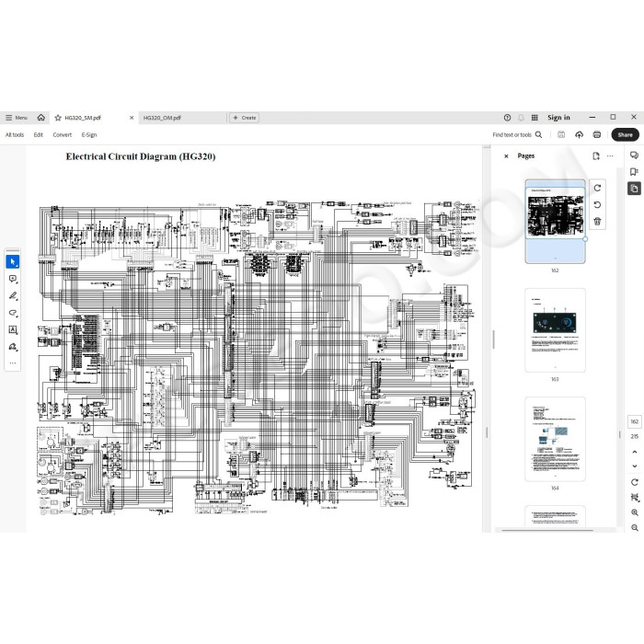Click Sign in
Viewport: 644px width, 644px height.
tap(558, 118)
